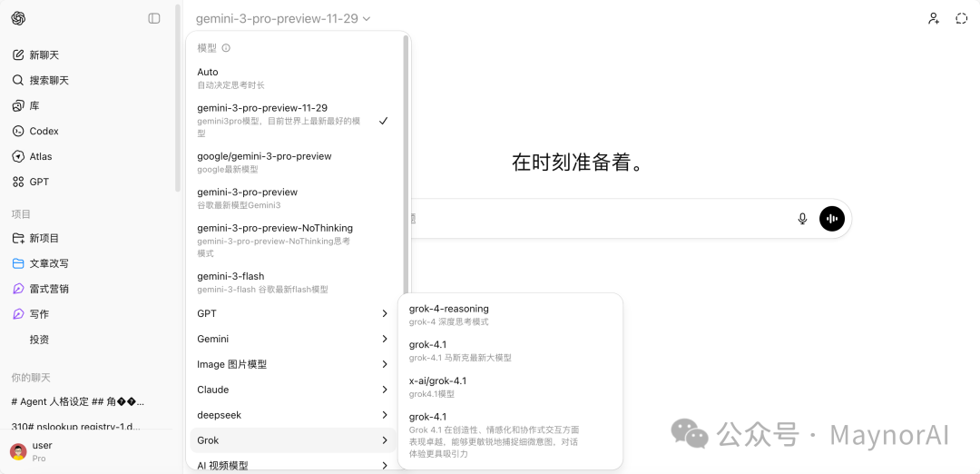
Task: Click the 新聊天 pencil icon
Action: pos(18,55)
